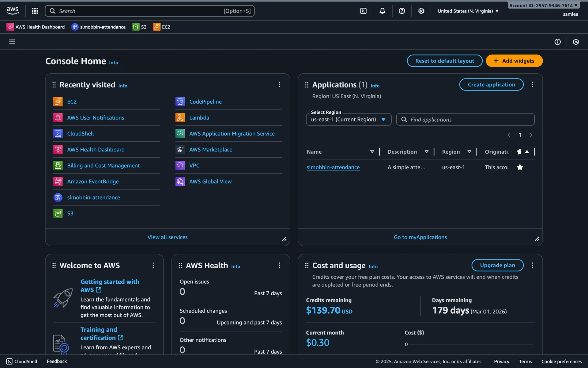Toggle the favorites column sort header star
This screenshot has width=588, height=368.
[519, 151]
